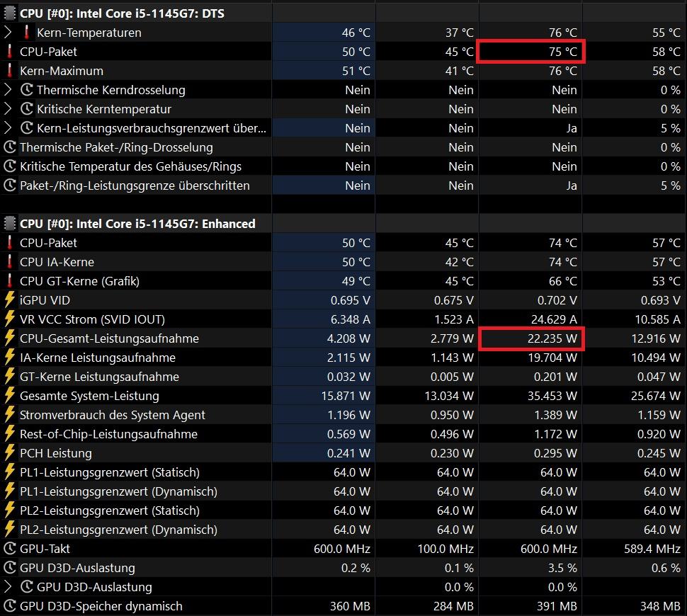Select the Stromverbrauch des System Agent label
The image size is (687, 616).
click(113, 416)
